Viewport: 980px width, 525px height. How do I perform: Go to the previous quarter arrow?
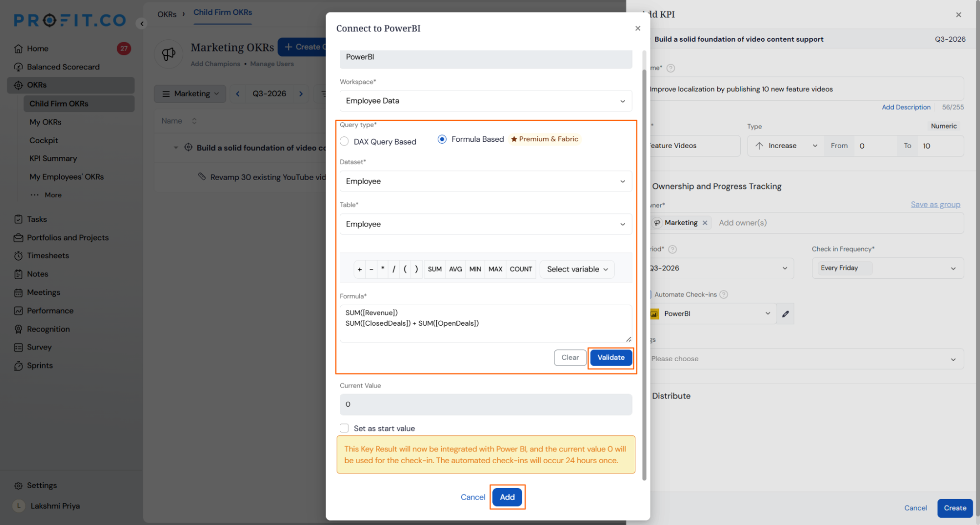[x=238, y=94]
